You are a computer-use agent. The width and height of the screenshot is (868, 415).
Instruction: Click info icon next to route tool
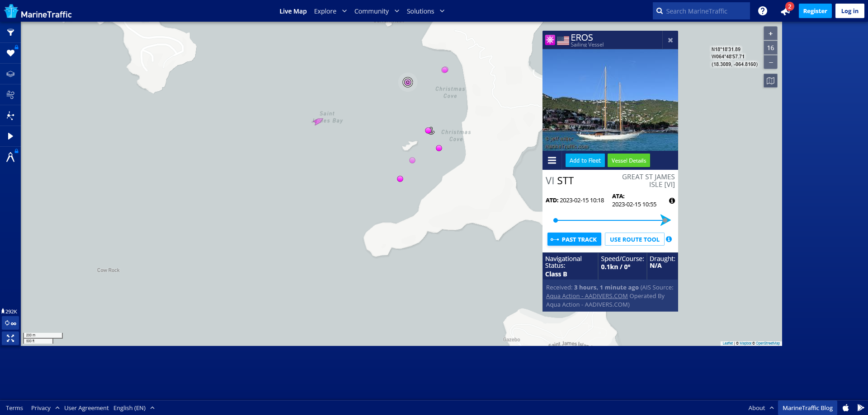669,239
